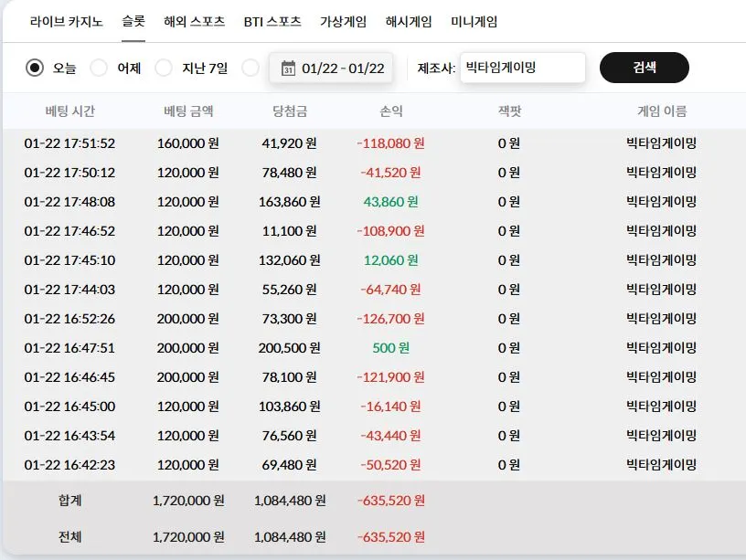The height and width of the screenshot is (560, 746).
Task: Open the 제조사 빅타임게이밍 selector
Action: pyautogui.click(x=522, y=68)
